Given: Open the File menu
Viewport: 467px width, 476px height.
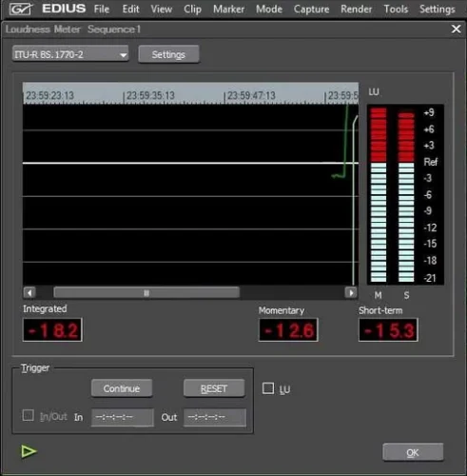Looking at the screenshot, I should [102, 10].
